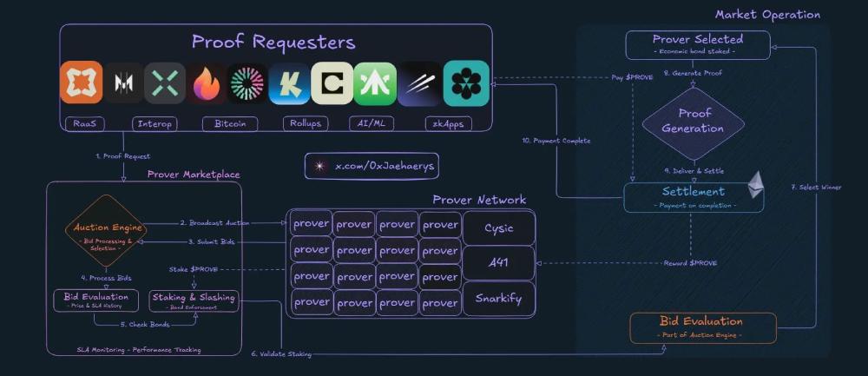Click the Proof Requesters heading
This screenshot has width=868, height=376.
pos(273,42)
